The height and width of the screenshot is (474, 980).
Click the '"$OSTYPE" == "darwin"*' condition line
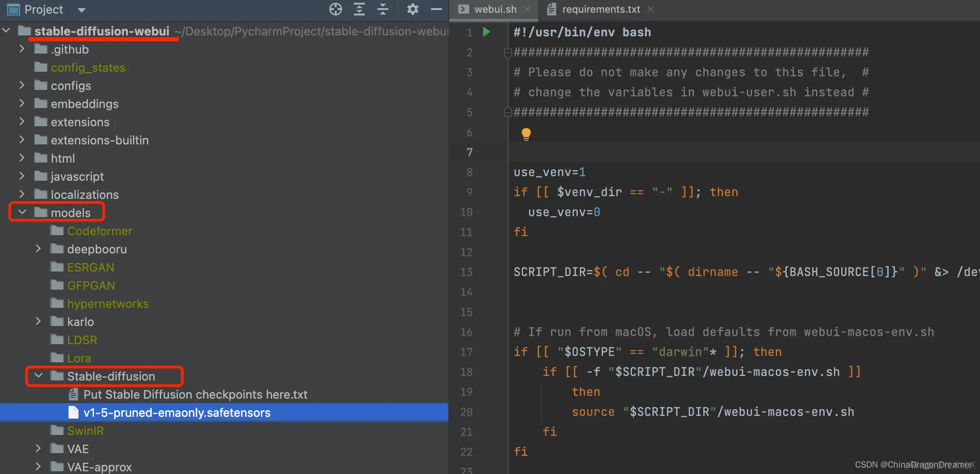click(647, 352)
